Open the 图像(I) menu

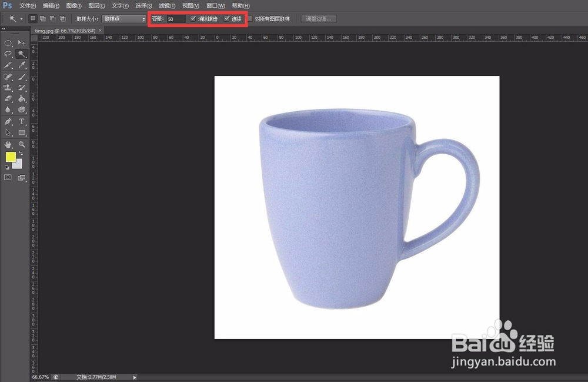tap(74, 6)
